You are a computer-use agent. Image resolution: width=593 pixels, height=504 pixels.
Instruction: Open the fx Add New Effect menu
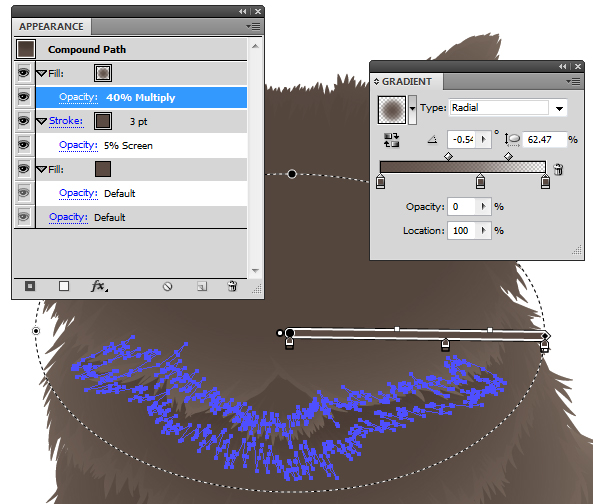tap(99, 286)
